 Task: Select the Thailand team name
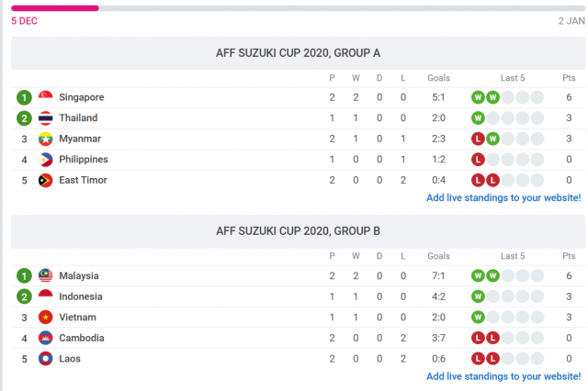pyautogui.click(x=78, y=118)
